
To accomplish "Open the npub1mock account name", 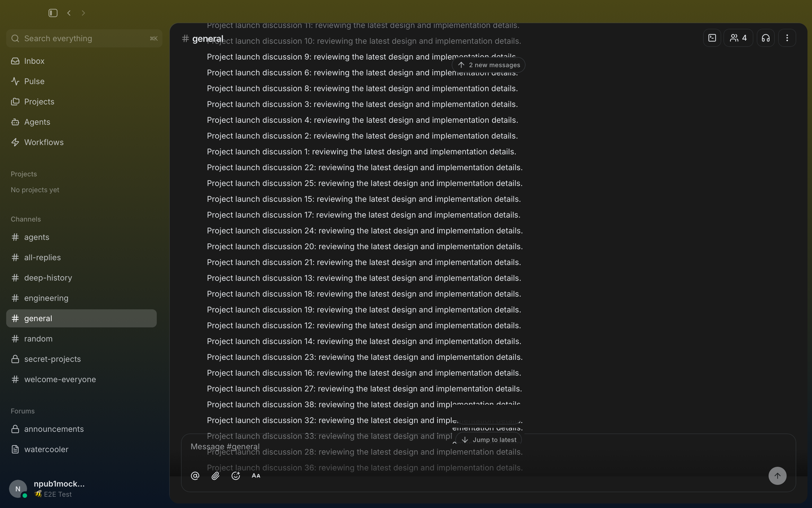I will pos(59,484).
